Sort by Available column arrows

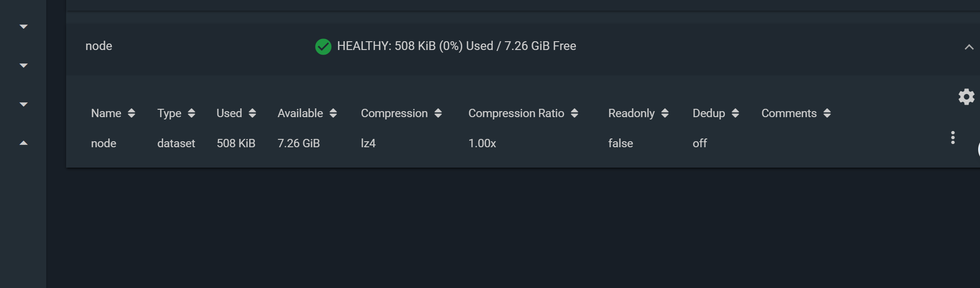pos(333,113)
